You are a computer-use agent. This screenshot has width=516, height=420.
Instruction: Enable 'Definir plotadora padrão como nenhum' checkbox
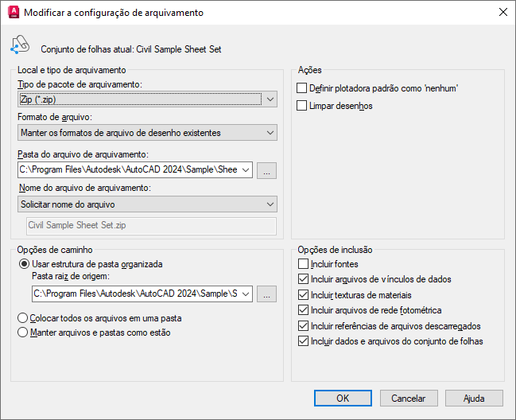pos(302,88)
